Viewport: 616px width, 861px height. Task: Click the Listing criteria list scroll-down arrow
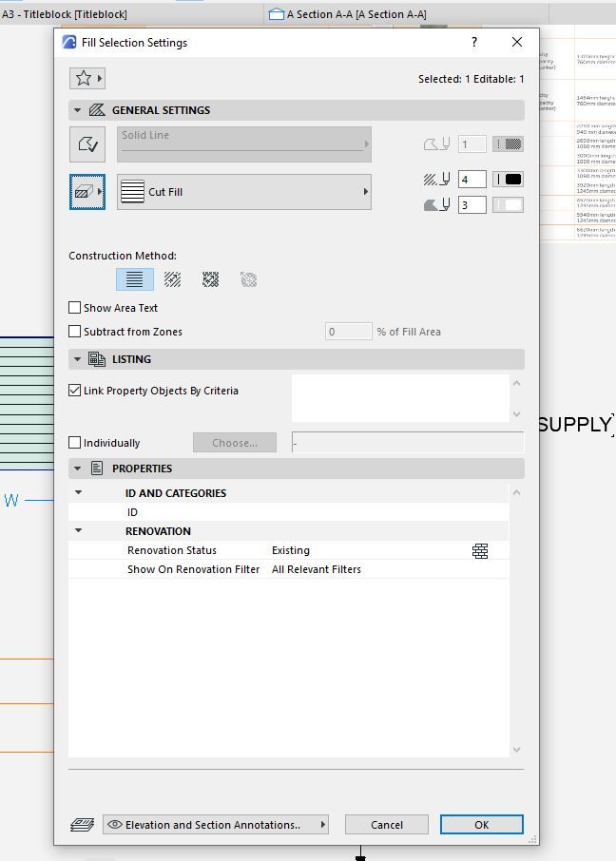click(516, 414)
